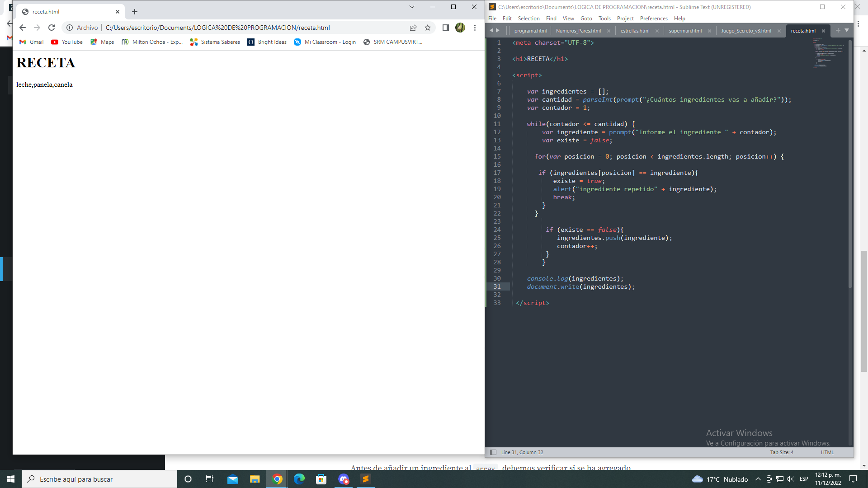Show hidden system tray icons
Viewport: 868px width, 488px height.
tap(758, 479)
